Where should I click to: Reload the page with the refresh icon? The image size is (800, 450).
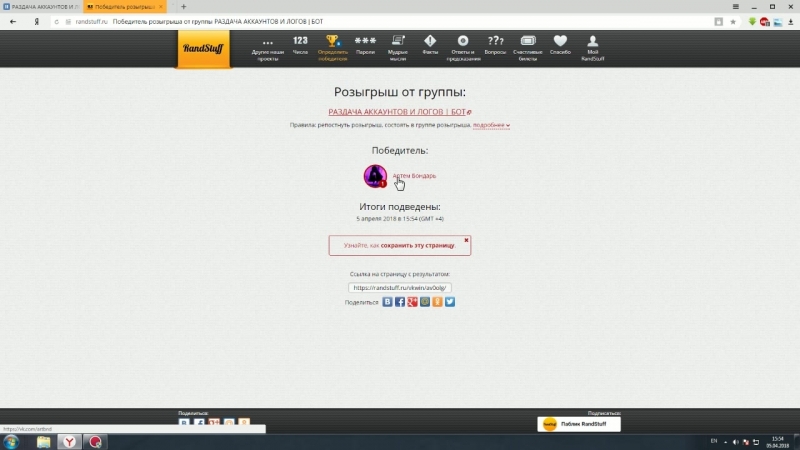click(57, 21)
